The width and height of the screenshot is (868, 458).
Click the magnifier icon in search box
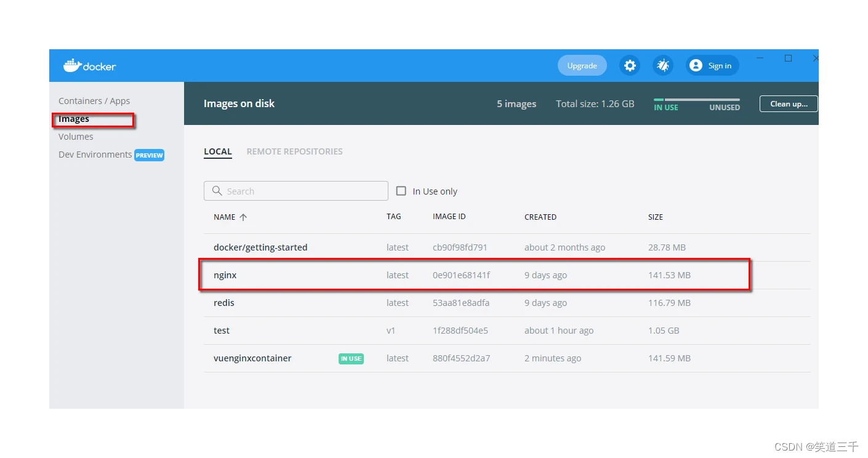217,191
